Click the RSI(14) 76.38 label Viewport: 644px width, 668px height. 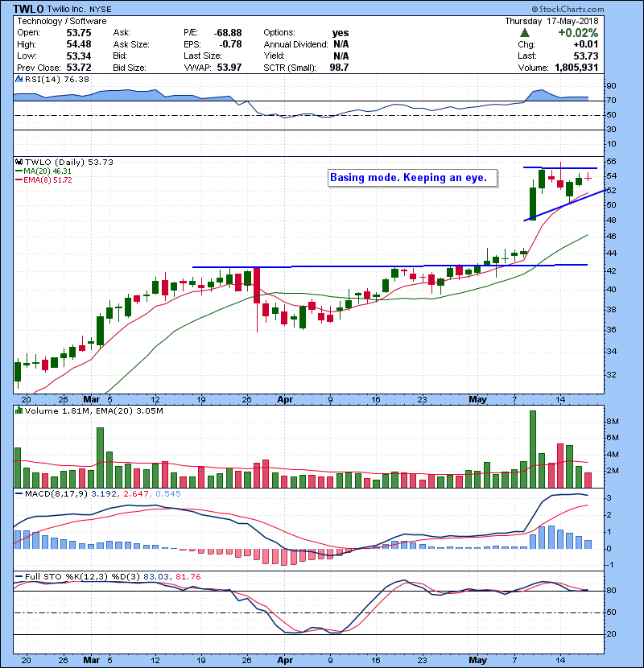click(57, 79)
